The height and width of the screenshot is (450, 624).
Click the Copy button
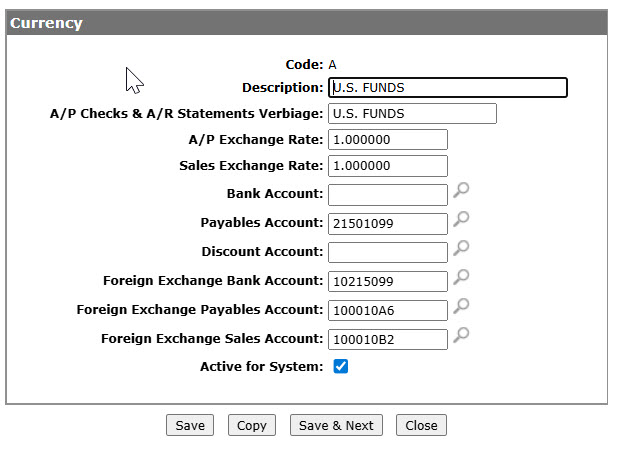(x=252, y=425)
